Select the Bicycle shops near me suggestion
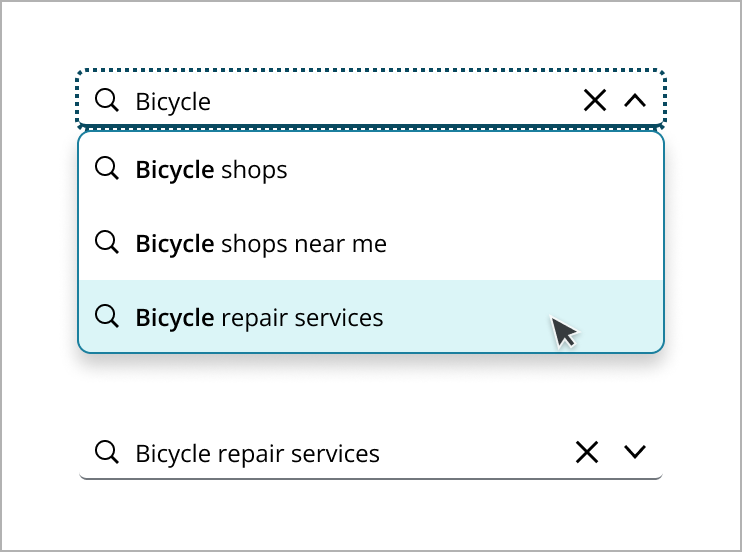 (x=260, y=244)
